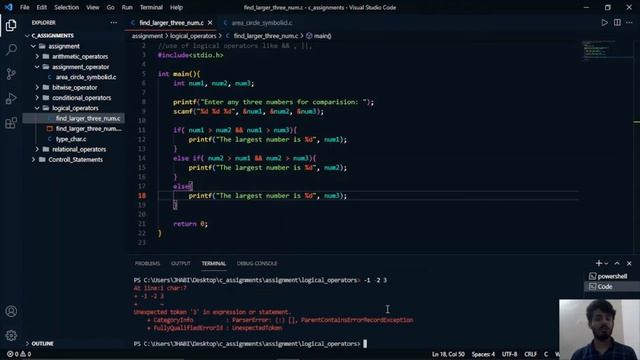The image size is (640, 360).
Task: Open the Help menu
Action: [x=176, y=7]
